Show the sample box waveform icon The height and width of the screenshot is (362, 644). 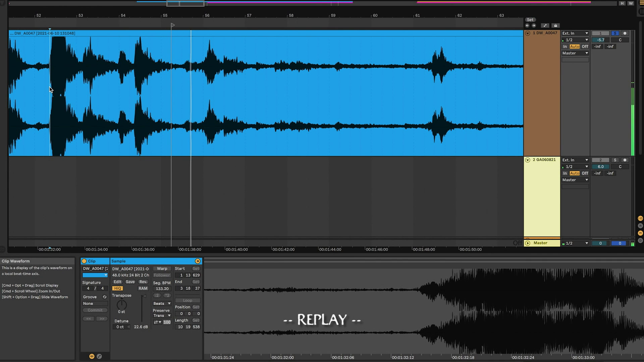(92, 356)
